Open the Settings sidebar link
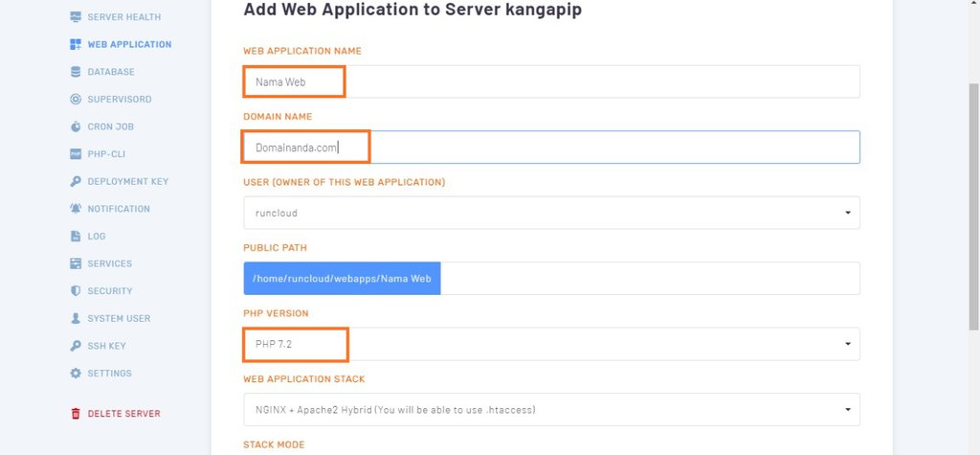Image resolution: width=980 pixels, height=455 pixels. pos(101,373)
